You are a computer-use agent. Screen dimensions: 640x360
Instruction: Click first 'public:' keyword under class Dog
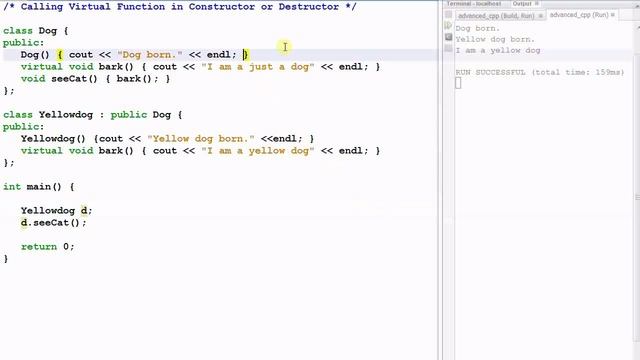coord(23,43)
